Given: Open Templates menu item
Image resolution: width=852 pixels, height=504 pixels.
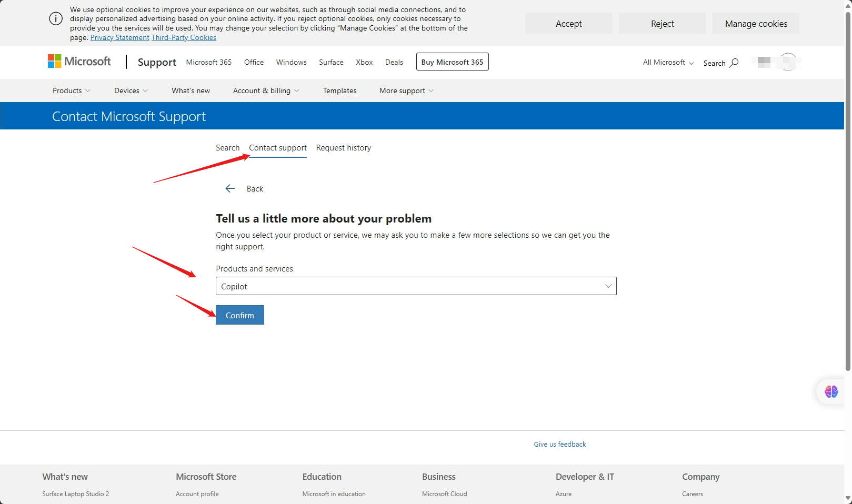Looking at the screenshot, I should pyautogui.click(x=340, y=90).
